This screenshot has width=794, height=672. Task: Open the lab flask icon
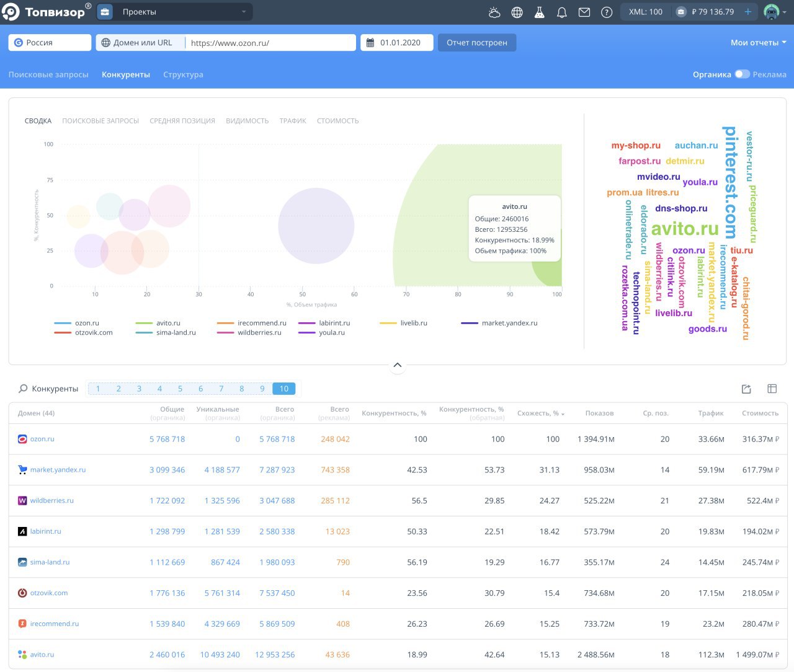540,12
